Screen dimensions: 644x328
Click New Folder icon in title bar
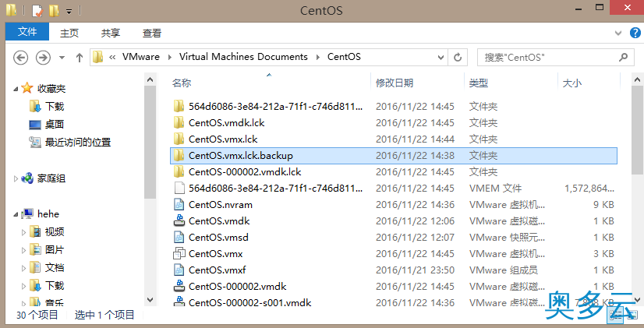pos(54,11)
